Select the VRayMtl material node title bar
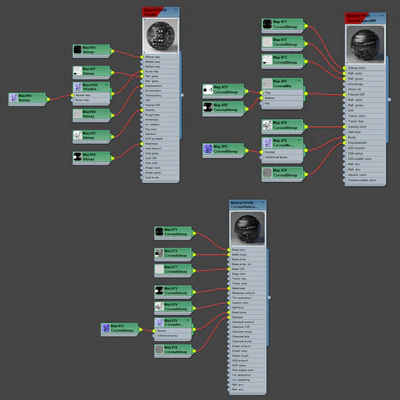Image resolution: width=400 pixels, height=400 pixels. click(161, 12)
